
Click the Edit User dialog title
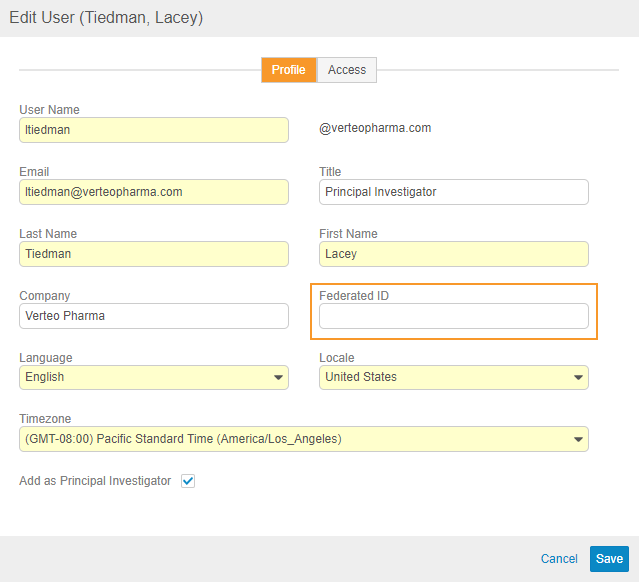pyautogui.click(x=105, y=18)
